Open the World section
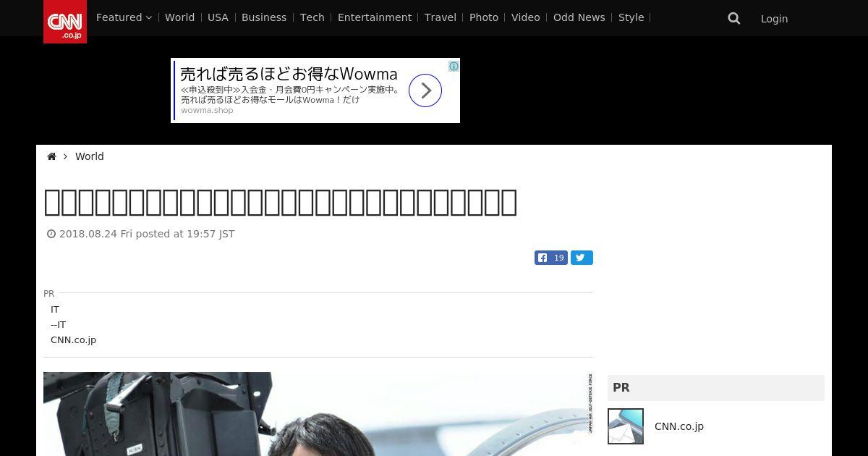The image size is (868, 456). pos(179,17)
